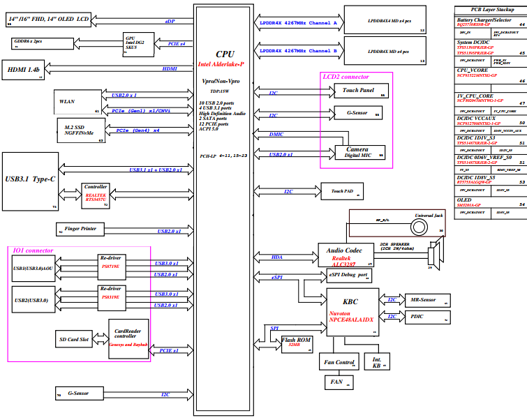Click the eDP signal label

170,21
